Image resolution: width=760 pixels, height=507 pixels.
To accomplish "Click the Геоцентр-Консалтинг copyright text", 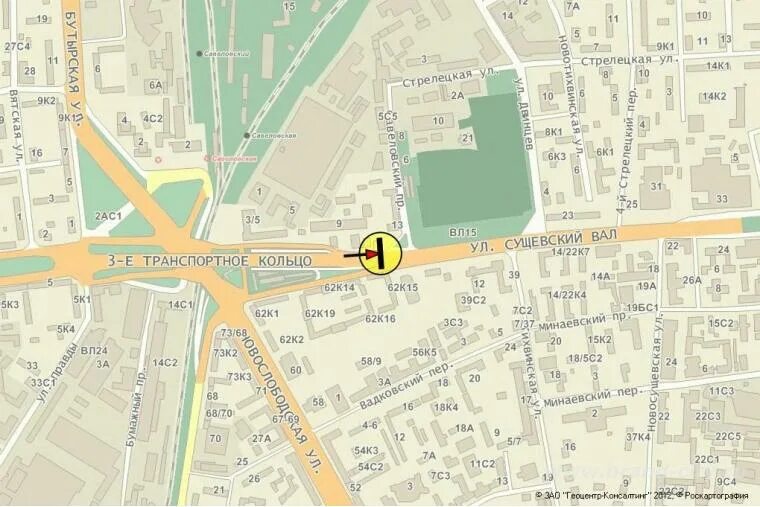I will click(642, 496).
